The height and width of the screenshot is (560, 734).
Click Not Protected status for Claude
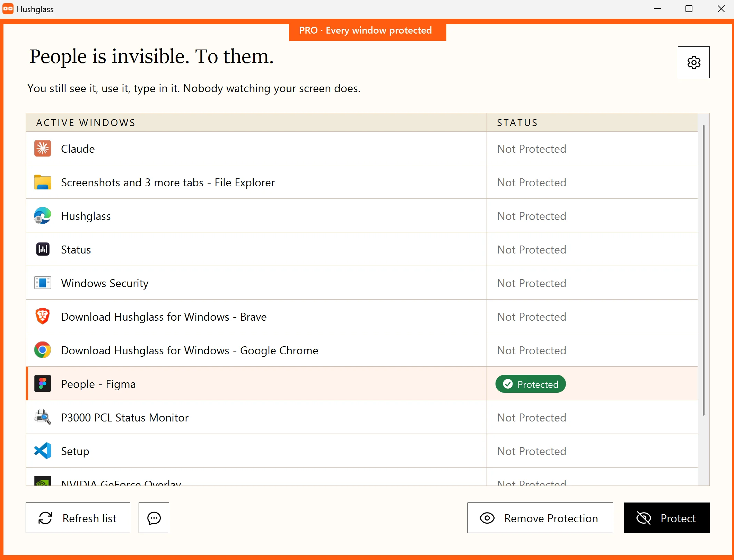(x=532, y=149)
